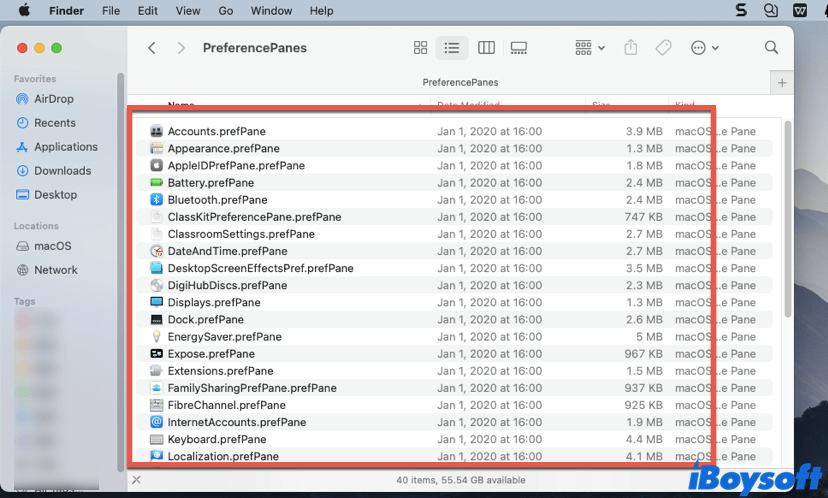Switch to icon grid view
This screenshot has height=498, width=828.
(x=420, y=48)
